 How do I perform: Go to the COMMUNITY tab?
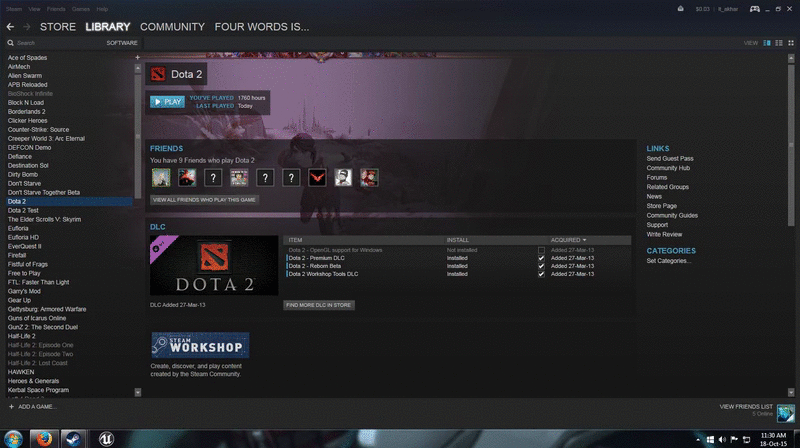click(172, 27)
